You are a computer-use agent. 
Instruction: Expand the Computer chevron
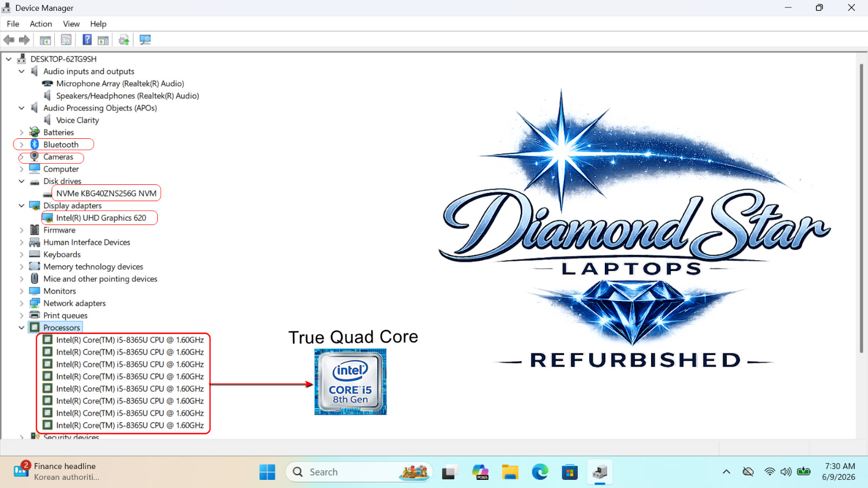22,169
